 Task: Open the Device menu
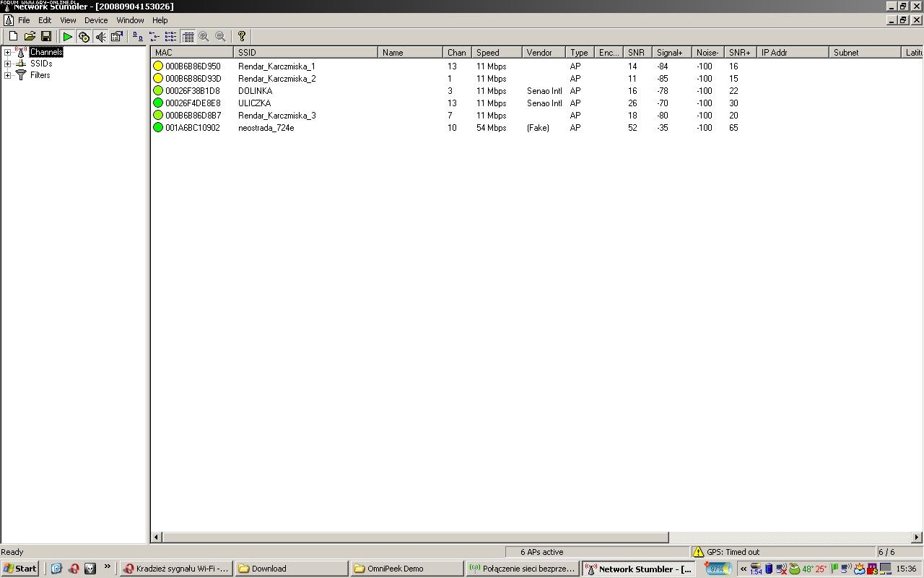95,20
